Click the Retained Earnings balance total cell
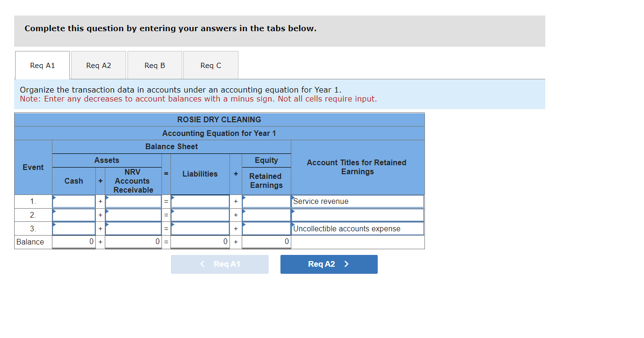 pyautogui.click(x=266, y=242)
